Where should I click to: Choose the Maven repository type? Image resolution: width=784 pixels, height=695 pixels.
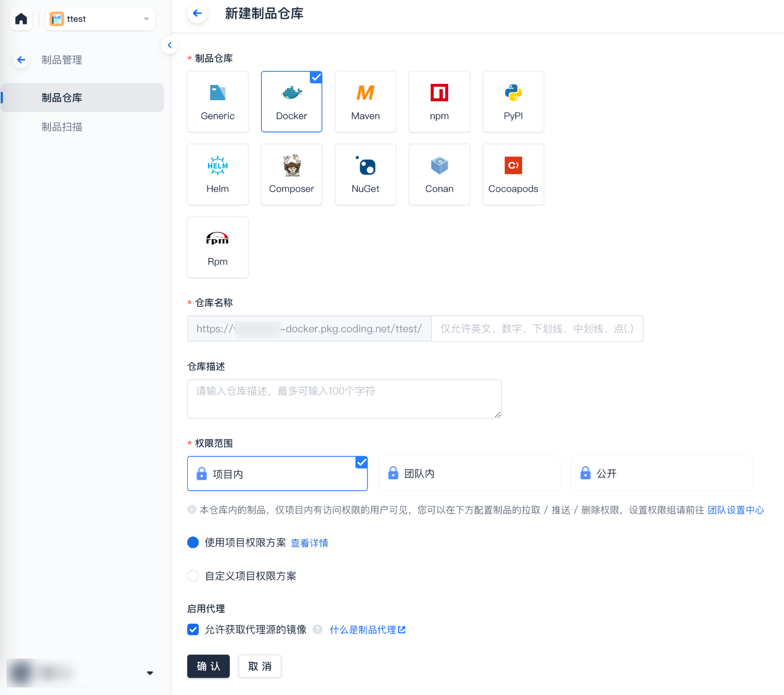pos(365,101)
